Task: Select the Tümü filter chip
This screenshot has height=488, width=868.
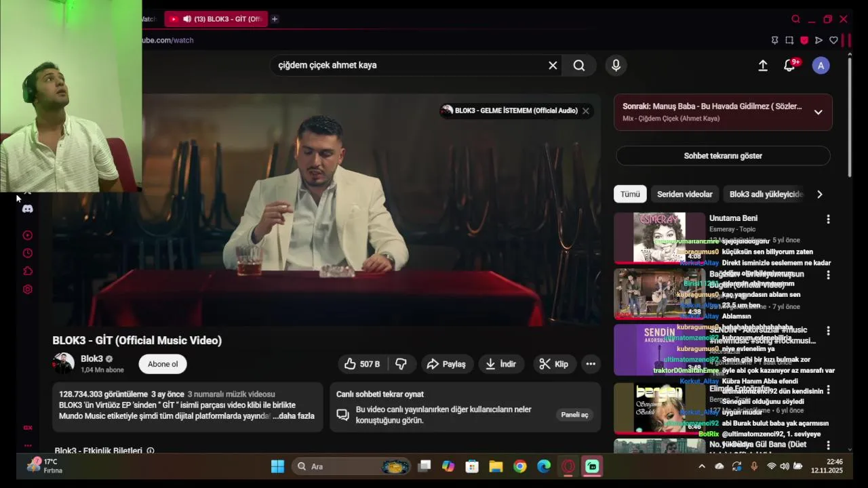Action: pos(630,194)
